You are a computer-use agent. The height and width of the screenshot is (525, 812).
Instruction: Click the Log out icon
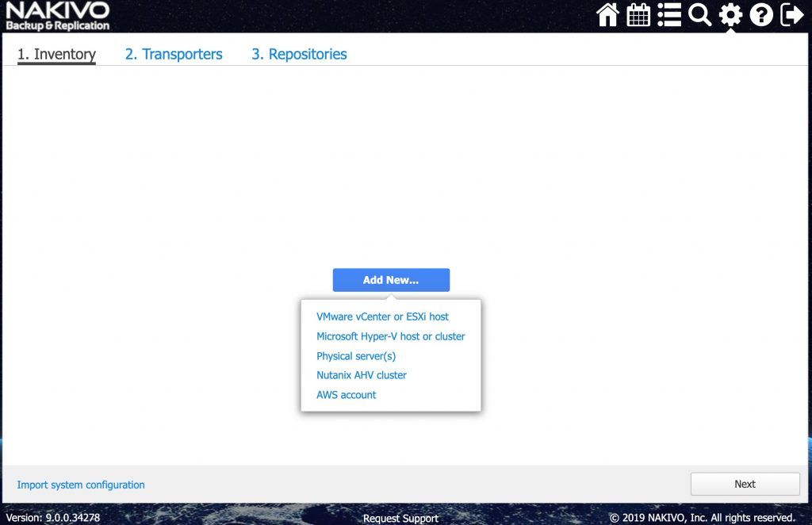(x=792, y=14)
